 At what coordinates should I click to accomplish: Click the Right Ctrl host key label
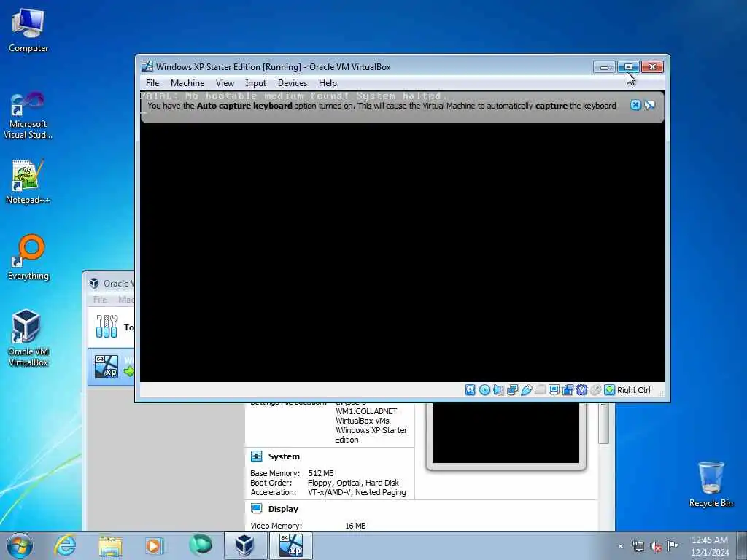click(634, 390)
